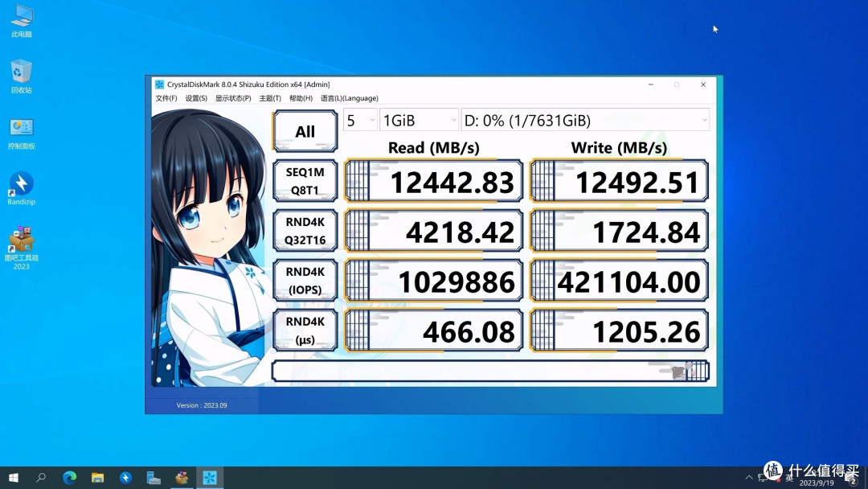The width and height of the screenshot is (868, 489).
Task: Click the RND4K (μs) button
Action: point(305,330)
